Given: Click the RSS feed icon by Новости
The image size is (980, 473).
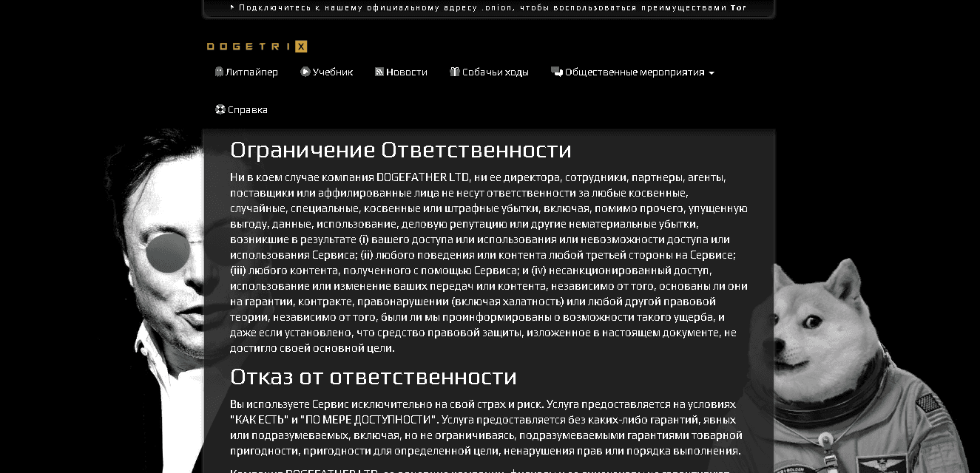Looking at the screenshot, I should (x=379, y=72).
